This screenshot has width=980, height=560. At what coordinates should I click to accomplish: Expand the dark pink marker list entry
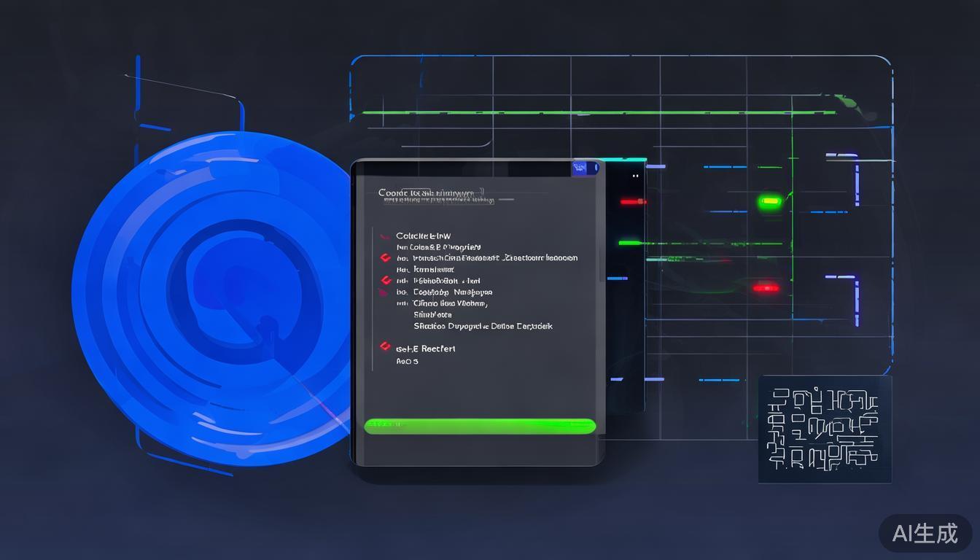(384, 292)
